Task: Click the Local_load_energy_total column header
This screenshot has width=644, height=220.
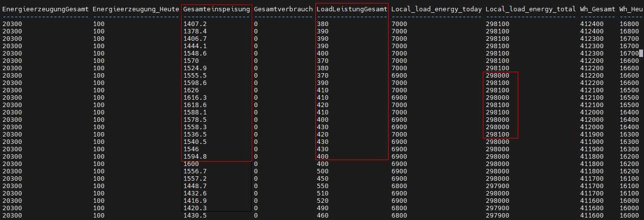Action: (531, 9)
